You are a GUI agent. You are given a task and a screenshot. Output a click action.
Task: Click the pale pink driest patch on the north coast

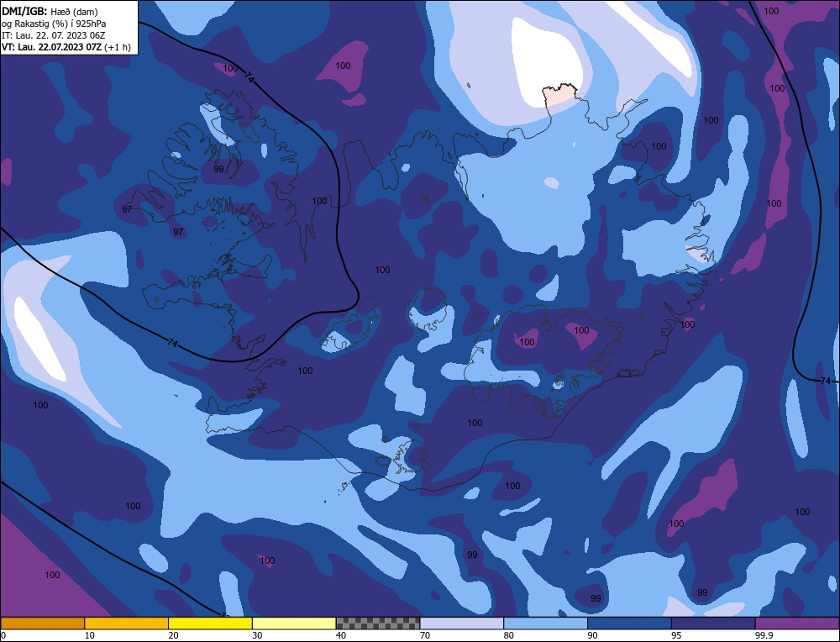coord(559,96)
